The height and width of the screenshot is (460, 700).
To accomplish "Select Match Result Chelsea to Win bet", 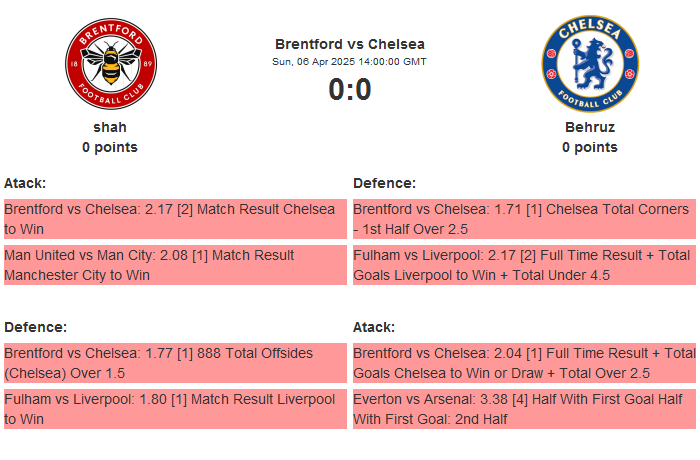I will click(174, 219).
